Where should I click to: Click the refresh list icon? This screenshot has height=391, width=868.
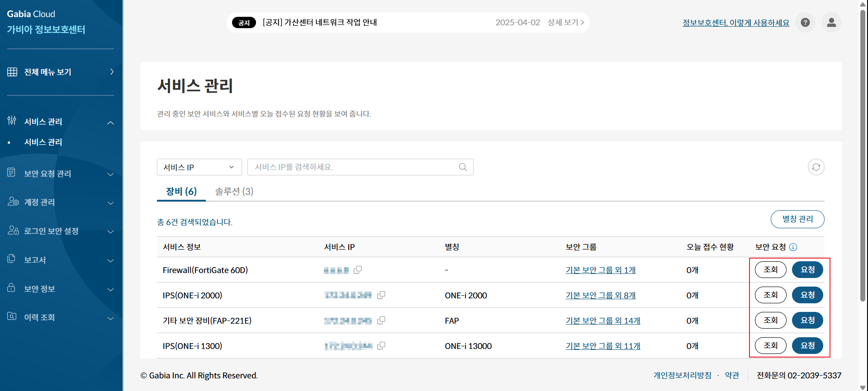(x=816, y=167)
